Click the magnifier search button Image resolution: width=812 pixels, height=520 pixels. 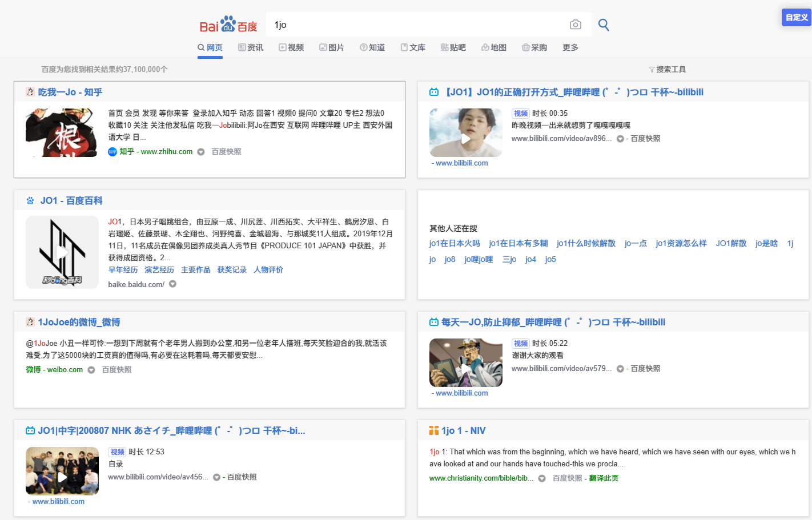604,25
